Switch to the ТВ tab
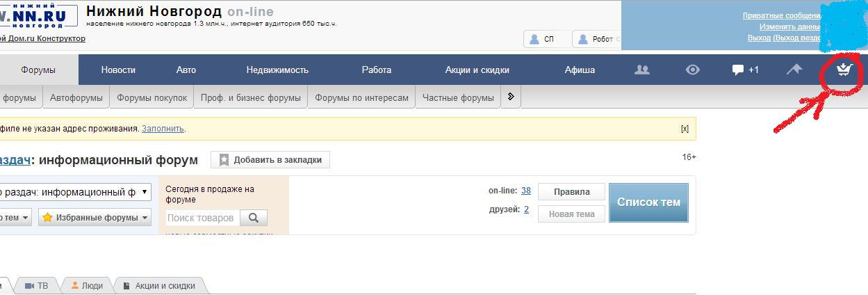 (37, 286)
